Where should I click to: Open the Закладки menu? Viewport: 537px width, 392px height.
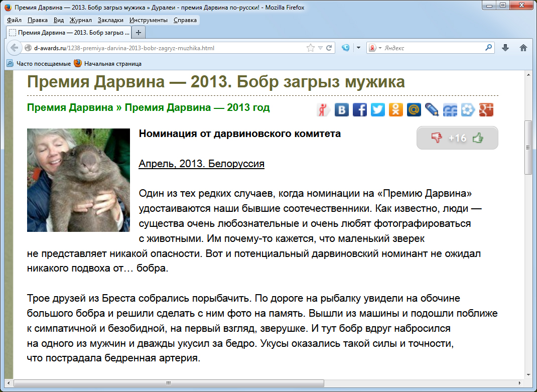(110, 20)
